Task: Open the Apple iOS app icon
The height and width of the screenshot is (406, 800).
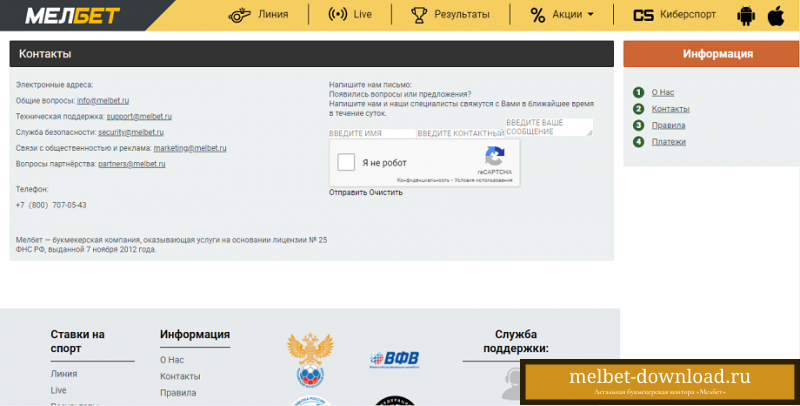Action: tap(776, 16)
